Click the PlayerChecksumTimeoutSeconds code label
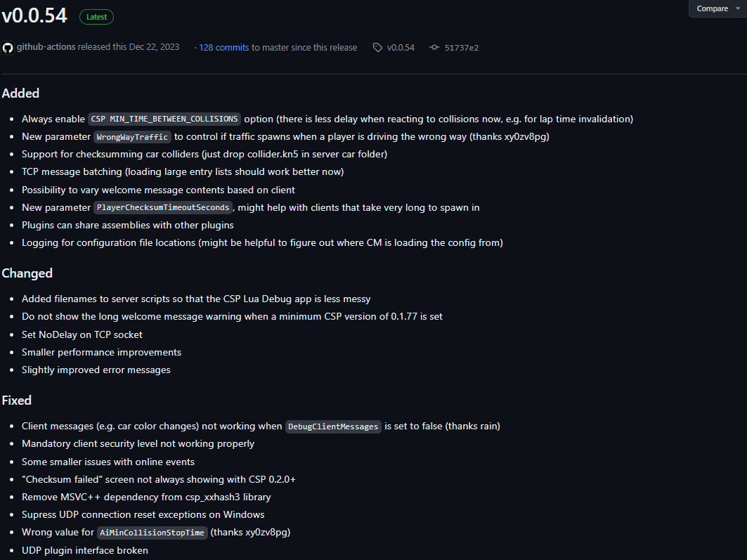Image resolution: width=747 pixels, height=560 pixels. [x=163, y=207]
